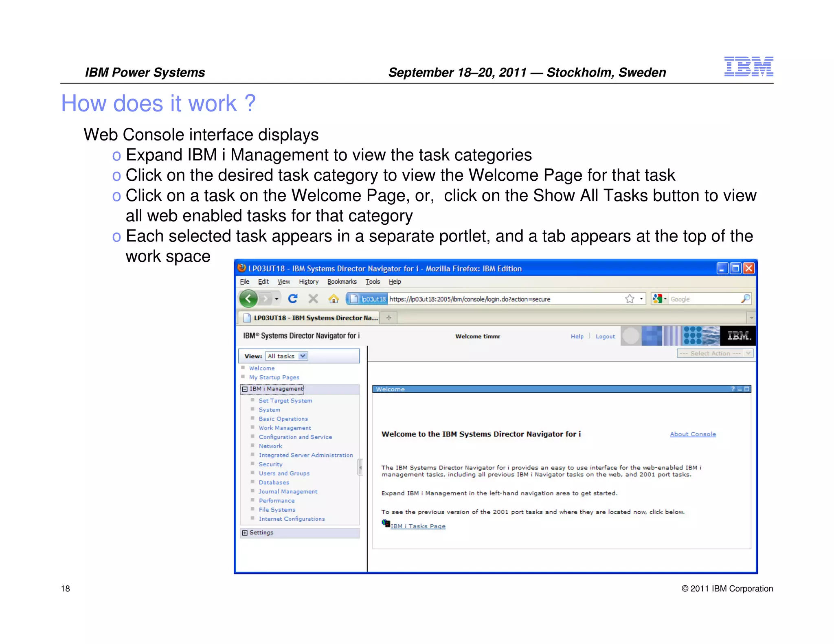
Task: Open Work Management category
Action: click(x=285, y=428)
